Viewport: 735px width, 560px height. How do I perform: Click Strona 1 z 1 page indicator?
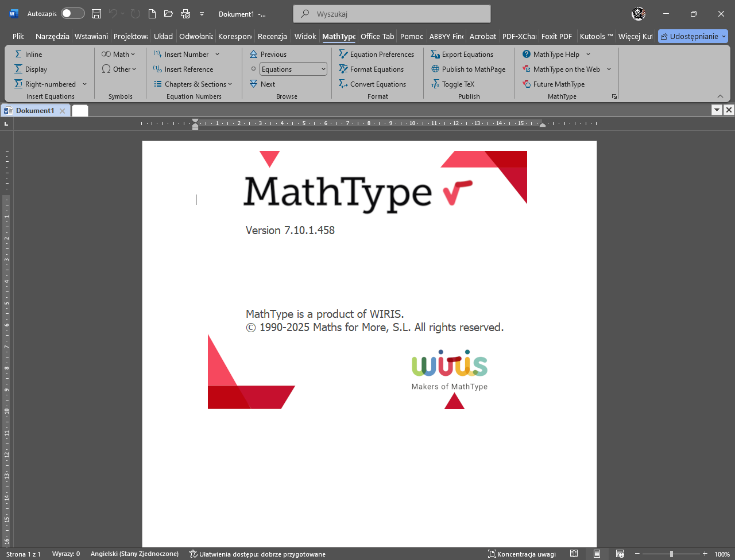[x=24, y=554]
